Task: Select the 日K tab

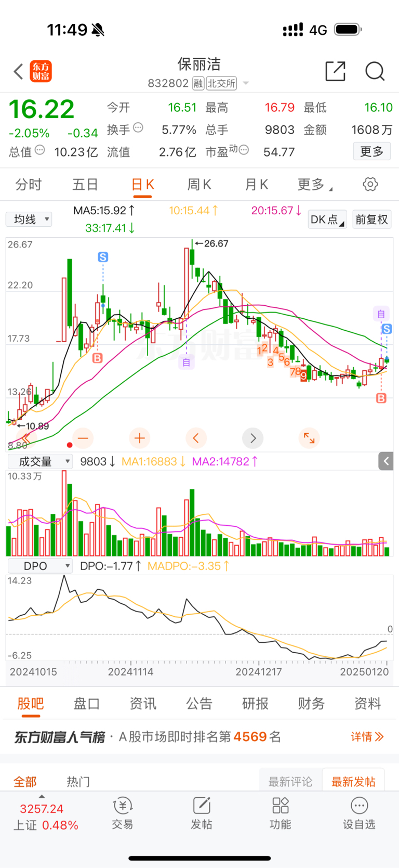Action: pos(142,184)
